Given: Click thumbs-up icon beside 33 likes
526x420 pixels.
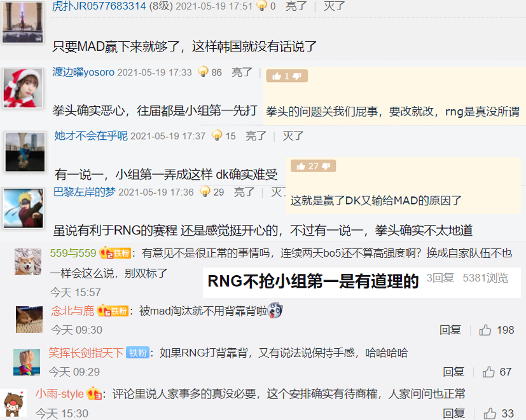Looking at the screenshot, I should [x=490, y=413].
